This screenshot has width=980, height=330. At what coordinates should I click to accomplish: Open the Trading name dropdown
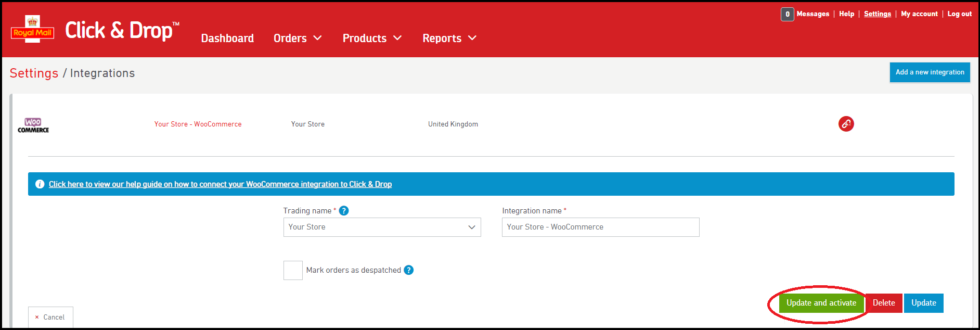point(382,227)
